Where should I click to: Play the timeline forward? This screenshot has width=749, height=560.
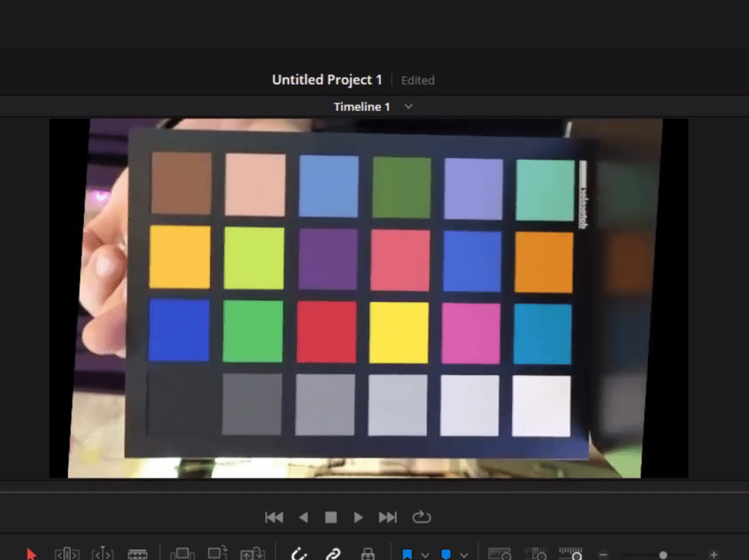pos(358,518)
